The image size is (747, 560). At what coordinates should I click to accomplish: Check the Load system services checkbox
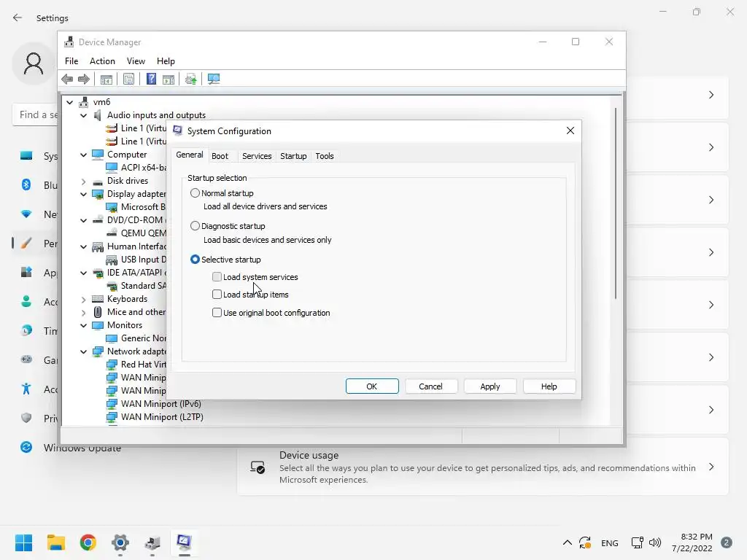click(x=217, y=276)
